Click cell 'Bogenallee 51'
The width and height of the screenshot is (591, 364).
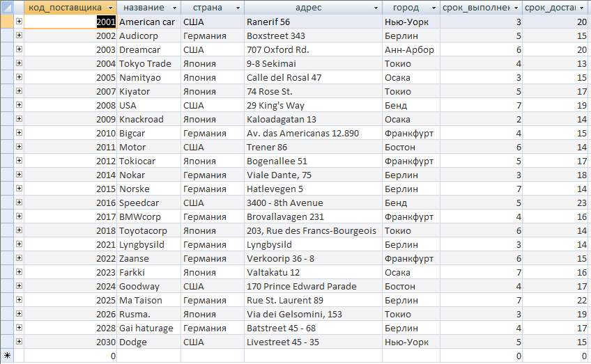point(313,161)
